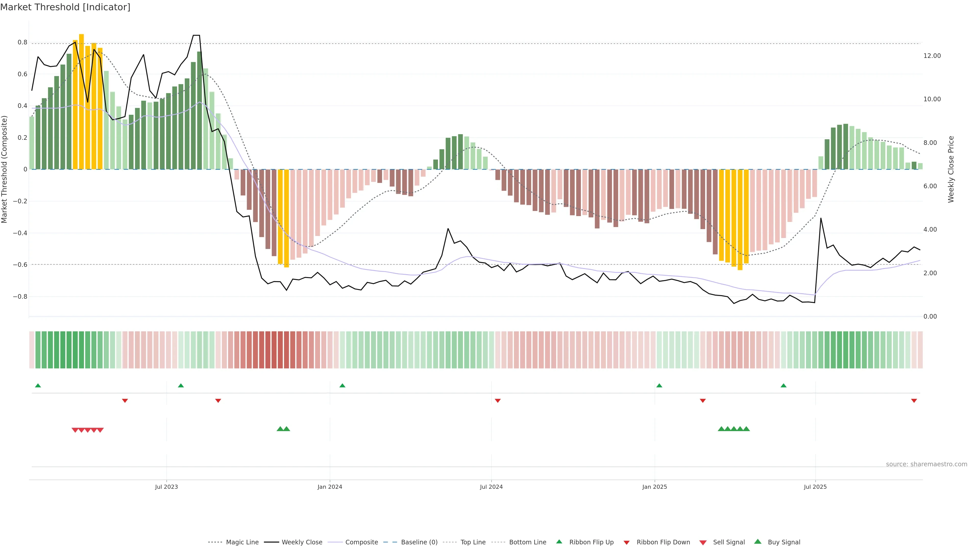The height and width of the screenshot is (551, 980).
Task: Click the Market Threshold (Composite) axis title
Action: 5,169
